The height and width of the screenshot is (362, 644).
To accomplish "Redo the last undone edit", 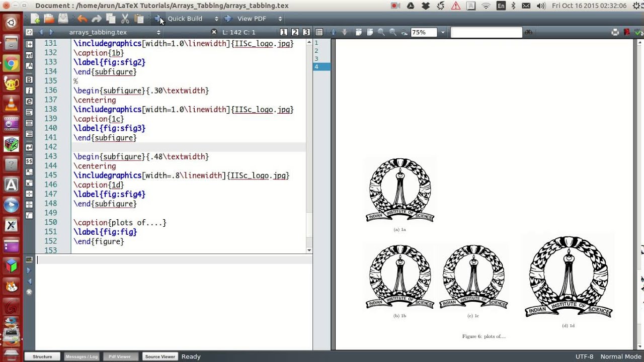I will [x=97, y=19].
